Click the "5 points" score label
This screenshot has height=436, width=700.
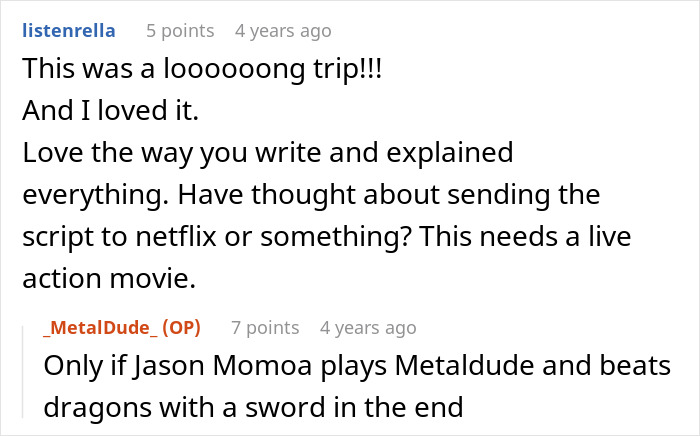click(180, 31)
